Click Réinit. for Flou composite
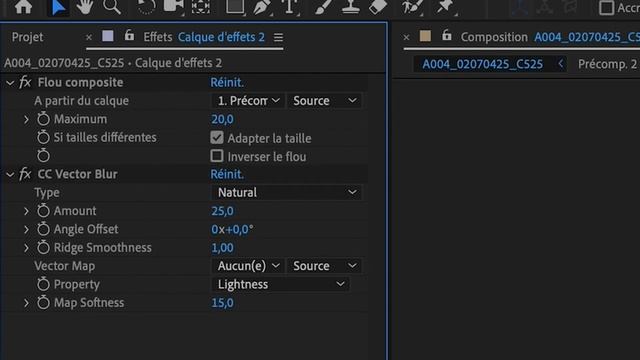 tap(227, 82)
